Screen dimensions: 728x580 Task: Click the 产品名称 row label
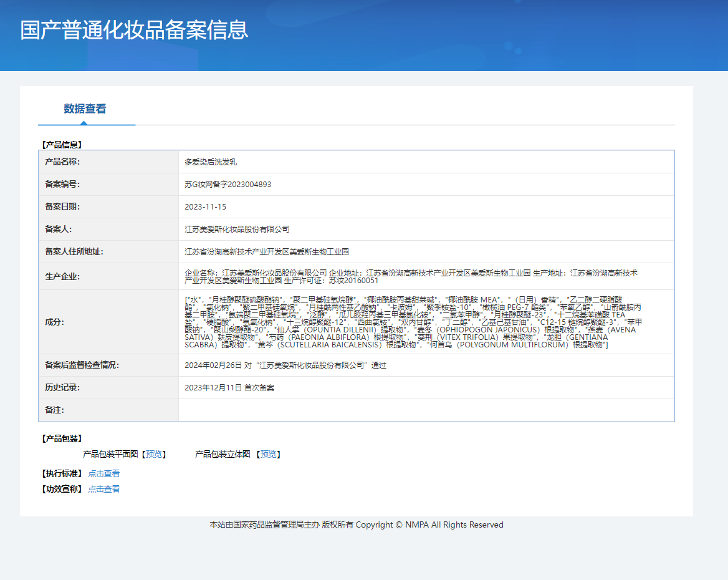(x=62, y=162)
